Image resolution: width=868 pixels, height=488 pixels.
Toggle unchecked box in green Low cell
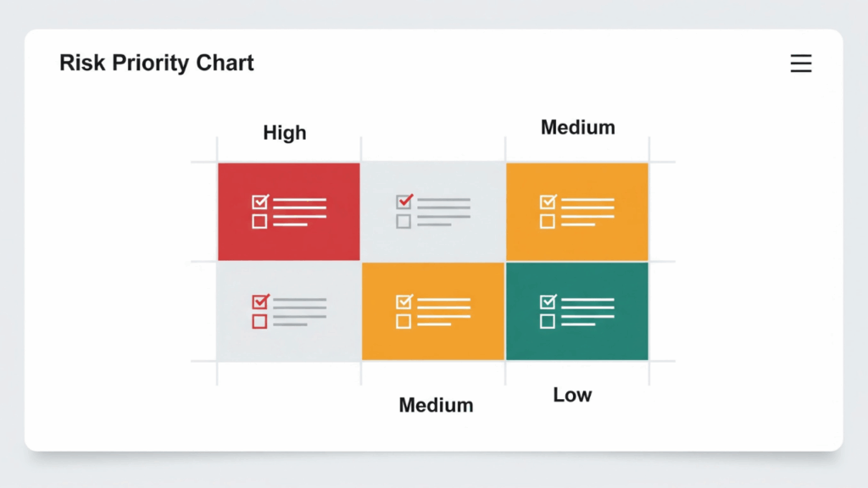548,322
